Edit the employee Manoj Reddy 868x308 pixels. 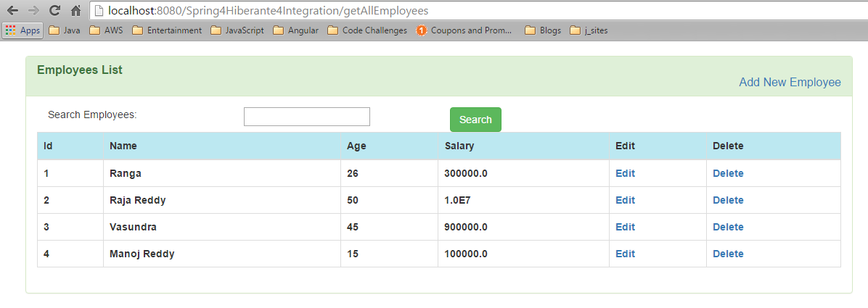point(625,254)
